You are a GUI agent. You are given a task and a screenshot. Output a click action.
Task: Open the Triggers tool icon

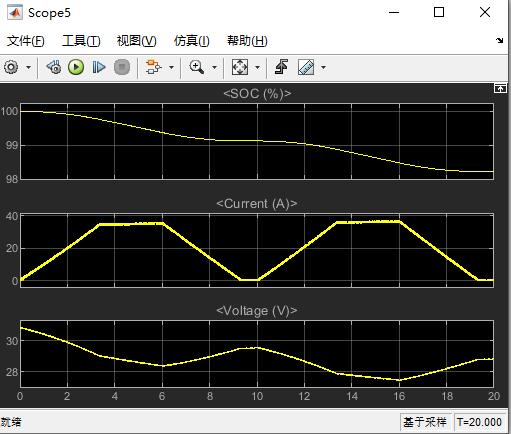(282, 67)
